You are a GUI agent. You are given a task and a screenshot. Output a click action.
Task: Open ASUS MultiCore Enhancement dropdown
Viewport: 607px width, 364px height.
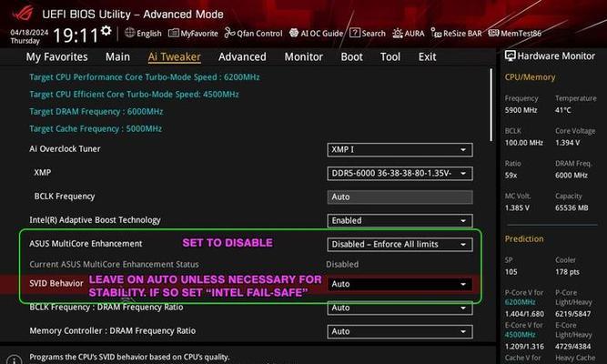click(400, 245)
